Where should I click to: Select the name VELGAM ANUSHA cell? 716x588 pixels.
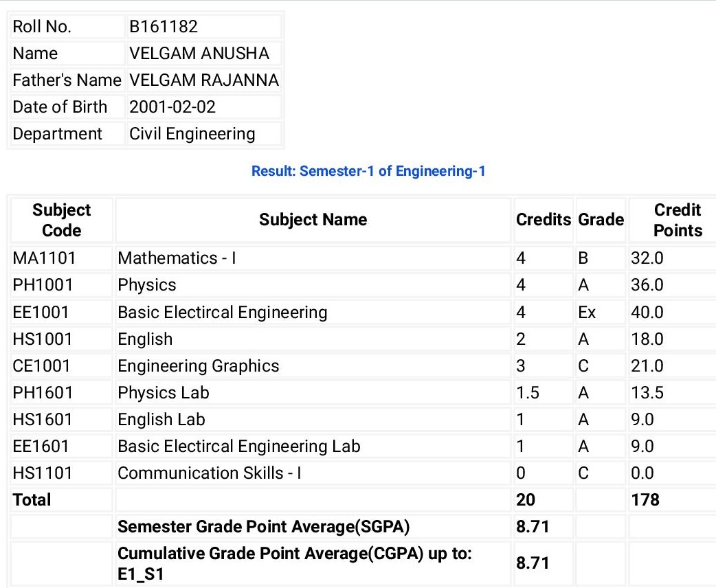(x=203, y=54)
